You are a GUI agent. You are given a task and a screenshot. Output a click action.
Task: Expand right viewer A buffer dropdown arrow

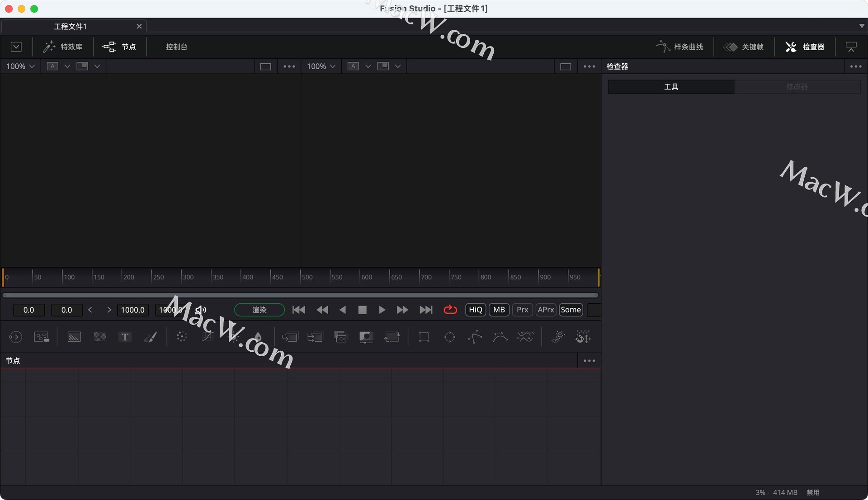pos(368,66)
